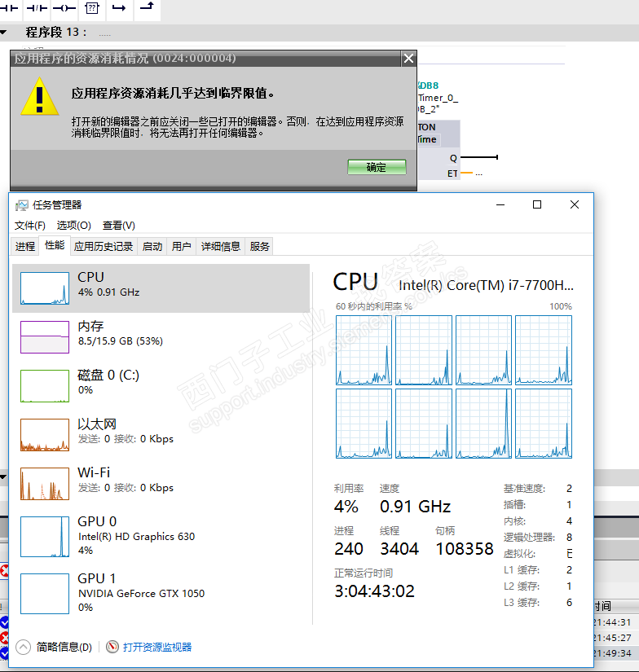Select GPU 0 Intel HD Graphics 630
The image size is (639, 672).
click(x=161, y=536)
